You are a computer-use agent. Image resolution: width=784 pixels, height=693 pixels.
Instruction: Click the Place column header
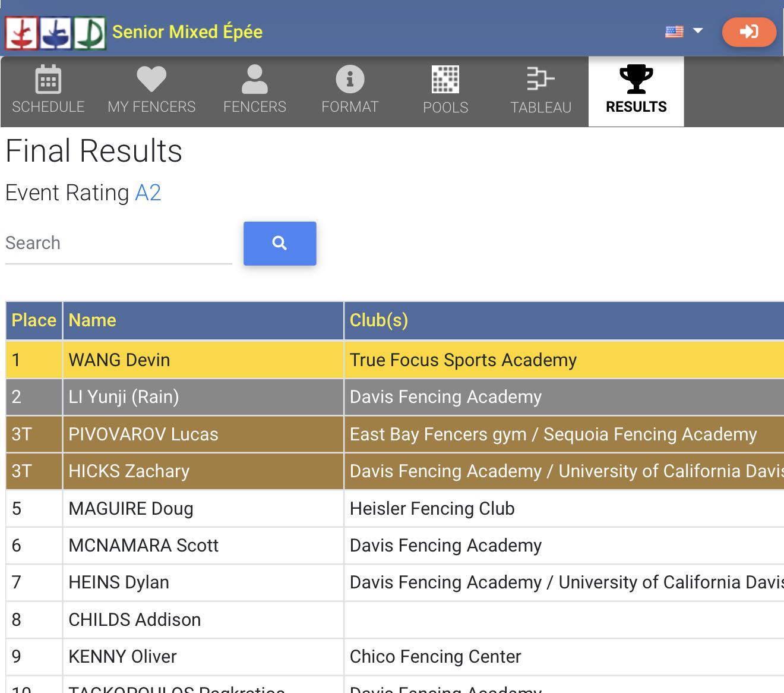(34, 320)
